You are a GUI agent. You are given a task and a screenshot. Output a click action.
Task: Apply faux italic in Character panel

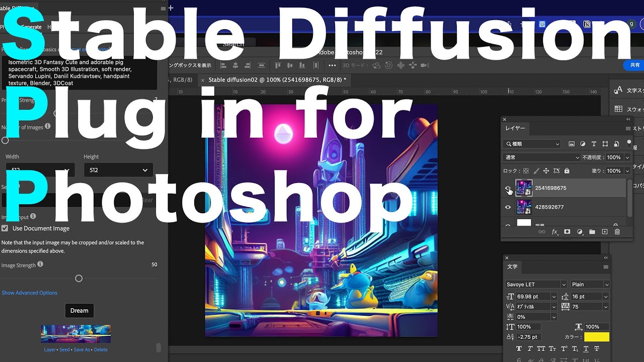pyautogui.click(x=530, y=349)
